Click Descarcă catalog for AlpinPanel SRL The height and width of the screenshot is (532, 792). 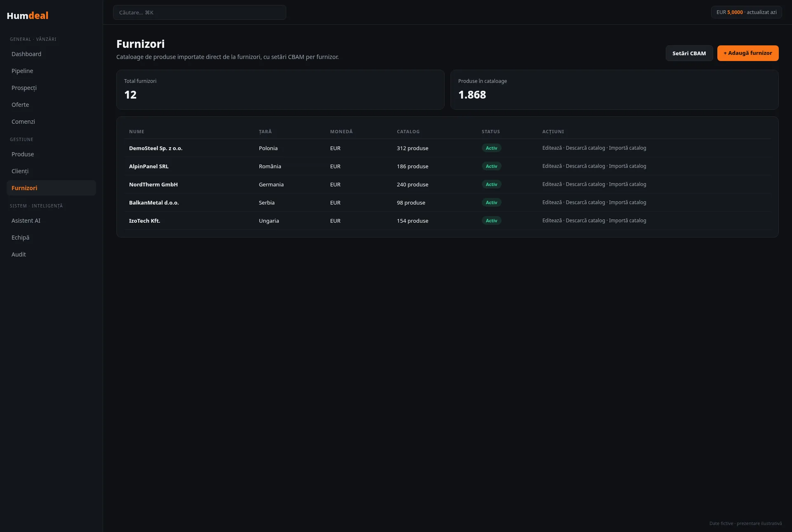tap(585, 166)
